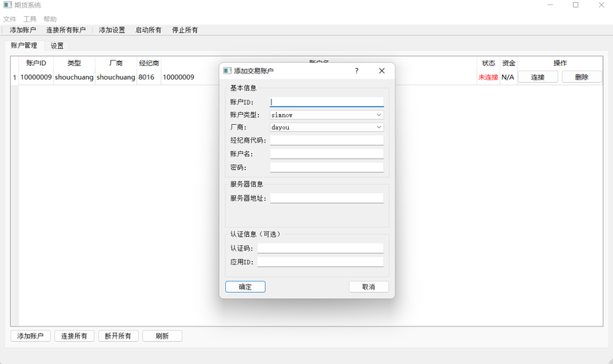The height and width of the screenshot is (364, 613).
Task: Click the 资金 column header
Action: pos(509,63)
